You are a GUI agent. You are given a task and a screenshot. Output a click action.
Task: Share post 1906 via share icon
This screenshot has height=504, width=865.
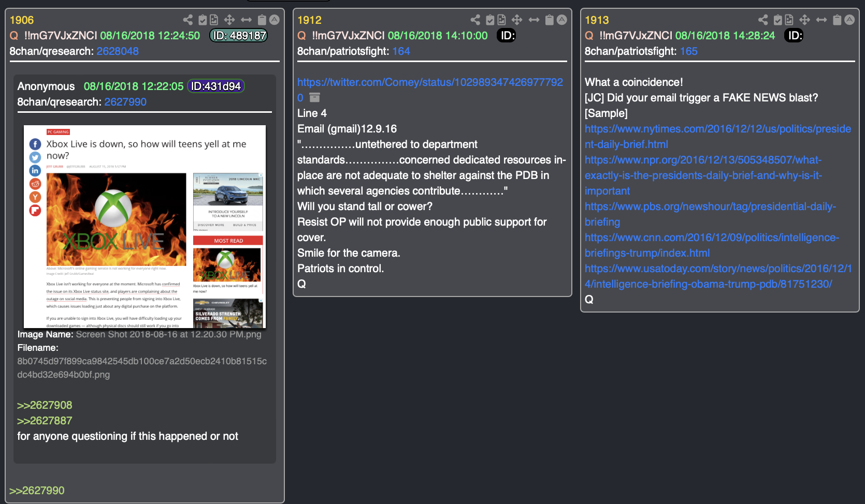click(188, 20)
